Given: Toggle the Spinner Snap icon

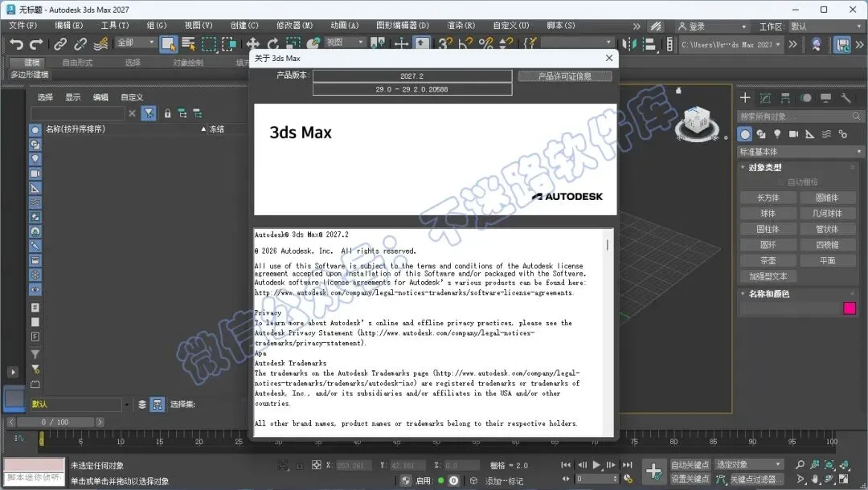Looking at the screenshot, I should coord(506,44).
